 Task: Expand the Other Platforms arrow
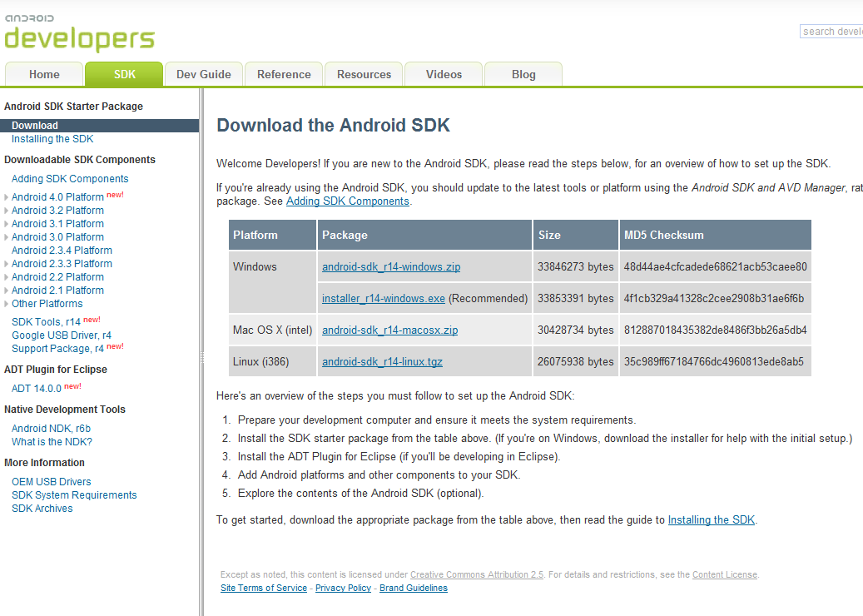tap(6, 304)
